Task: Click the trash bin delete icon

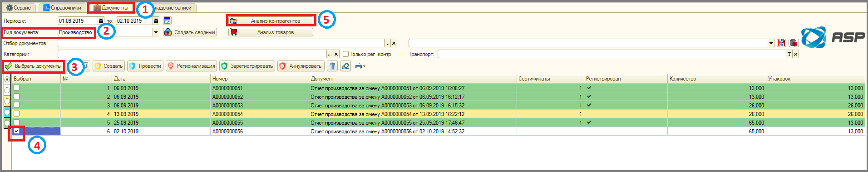Action: 332,66
